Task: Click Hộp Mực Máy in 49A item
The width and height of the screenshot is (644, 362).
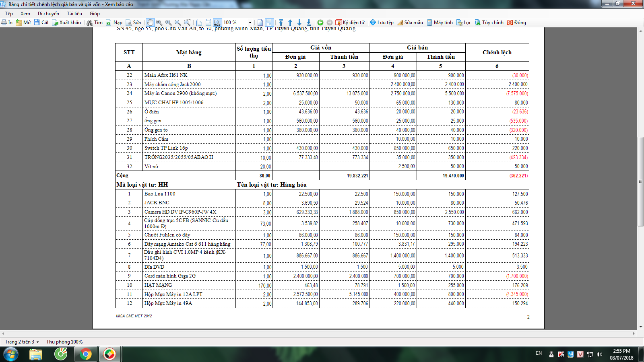Action: 168,303
